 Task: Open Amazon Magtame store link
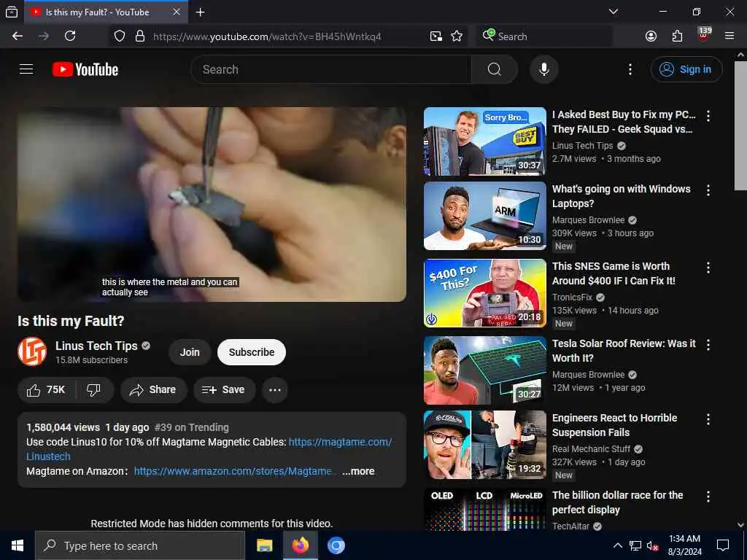[233, 472]
